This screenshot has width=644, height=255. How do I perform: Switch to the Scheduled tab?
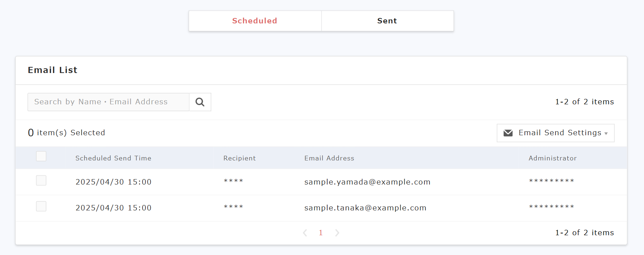(255, 21)
